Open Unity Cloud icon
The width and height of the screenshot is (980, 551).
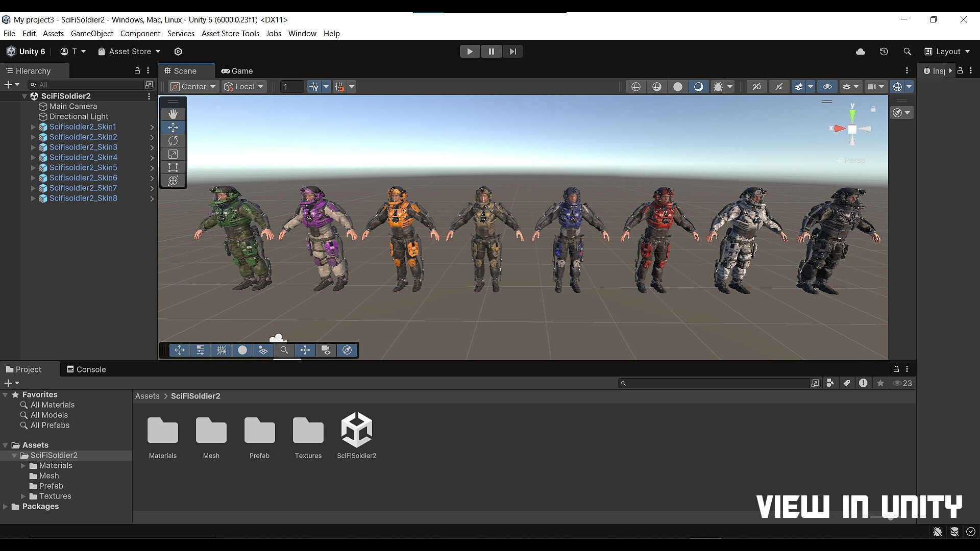tap(861, 52)
